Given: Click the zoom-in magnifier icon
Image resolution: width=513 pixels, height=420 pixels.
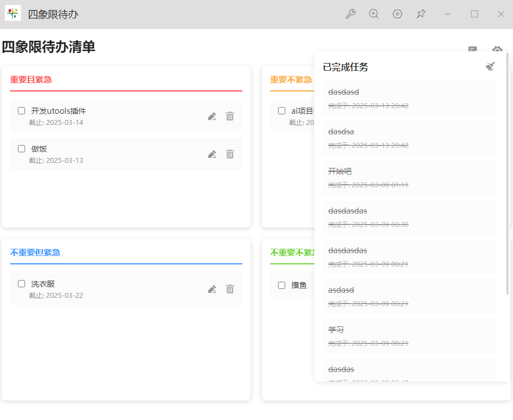Looking at the screenshot, I should (373, 14).
